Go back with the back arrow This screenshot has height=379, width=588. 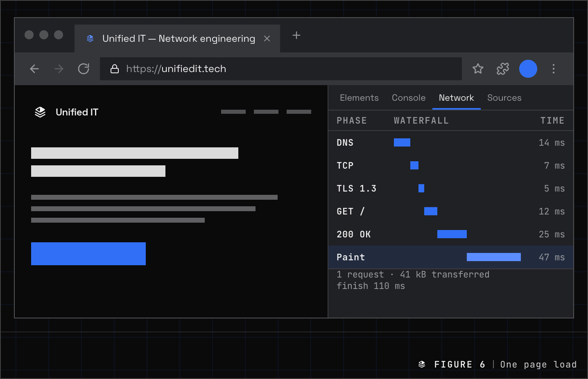[34, 69]
